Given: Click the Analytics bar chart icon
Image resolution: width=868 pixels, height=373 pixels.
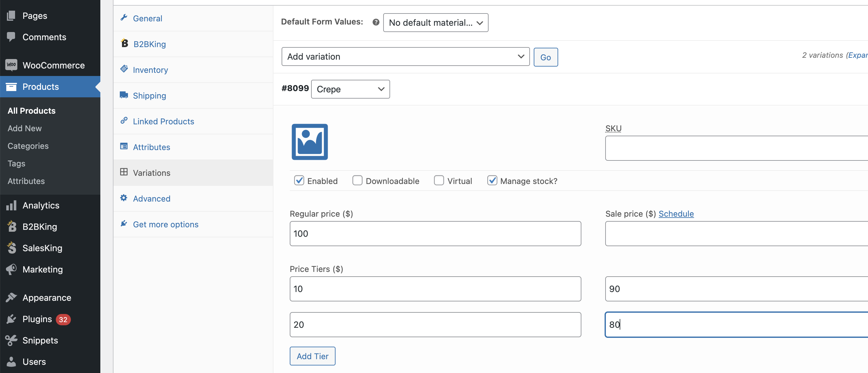Looking at the screenshot, I should [11, 205].
